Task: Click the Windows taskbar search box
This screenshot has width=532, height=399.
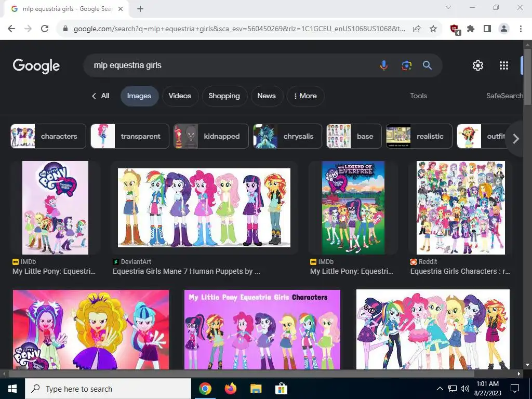Action: [108, 389]
